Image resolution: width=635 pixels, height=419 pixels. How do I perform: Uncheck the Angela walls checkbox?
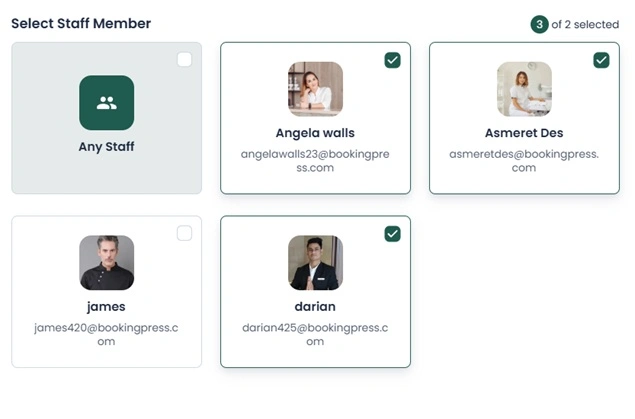pyautogui.click(x=392, y=60)
